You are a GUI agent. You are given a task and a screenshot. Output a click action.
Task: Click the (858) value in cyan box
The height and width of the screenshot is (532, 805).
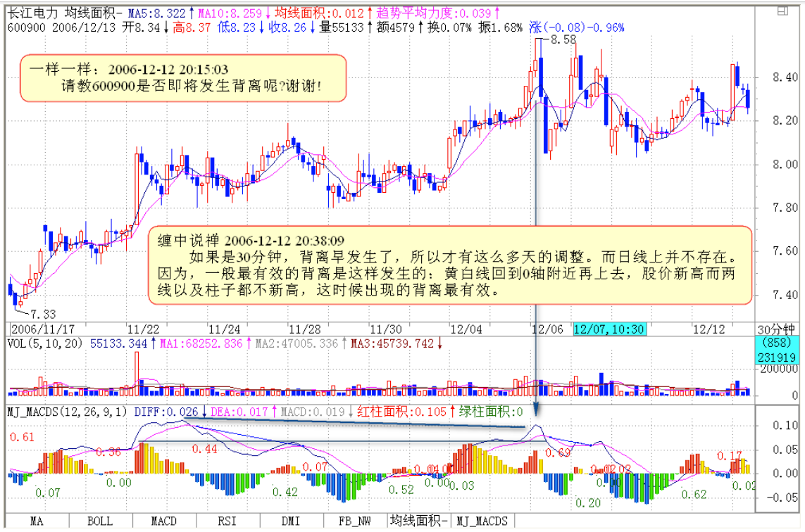tap(776, 343)
